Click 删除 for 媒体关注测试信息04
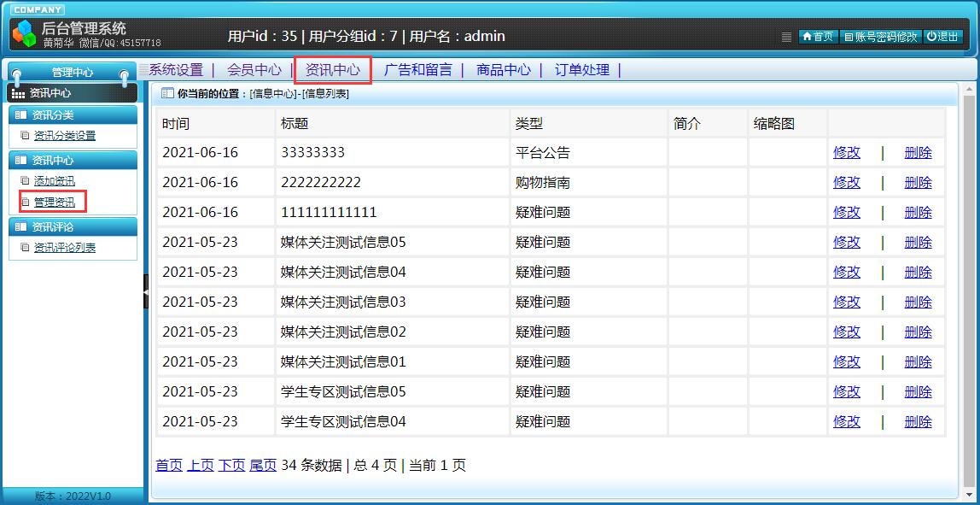 (x=919, y=273)
